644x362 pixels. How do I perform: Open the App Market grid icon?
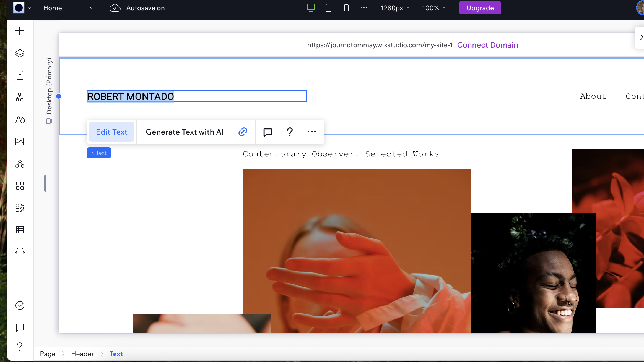click(20, 186)
